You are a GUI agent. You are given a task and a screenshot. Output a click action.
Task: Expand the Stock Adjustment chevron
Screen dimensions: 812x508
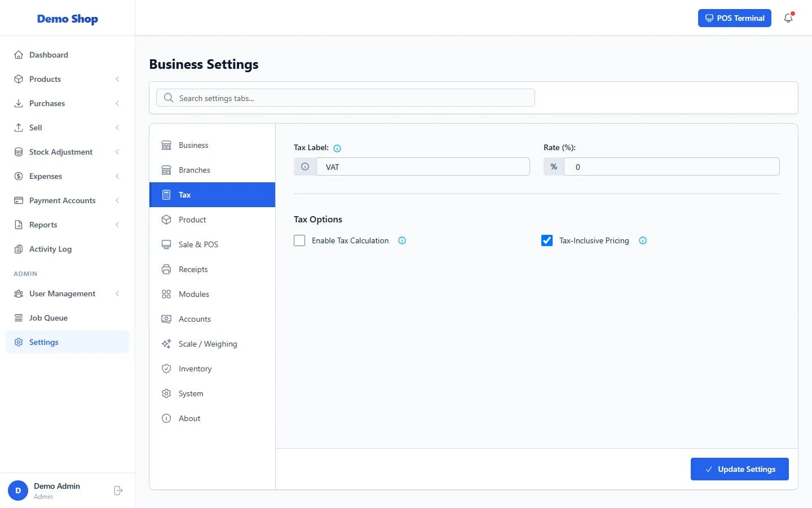point(117,152)
